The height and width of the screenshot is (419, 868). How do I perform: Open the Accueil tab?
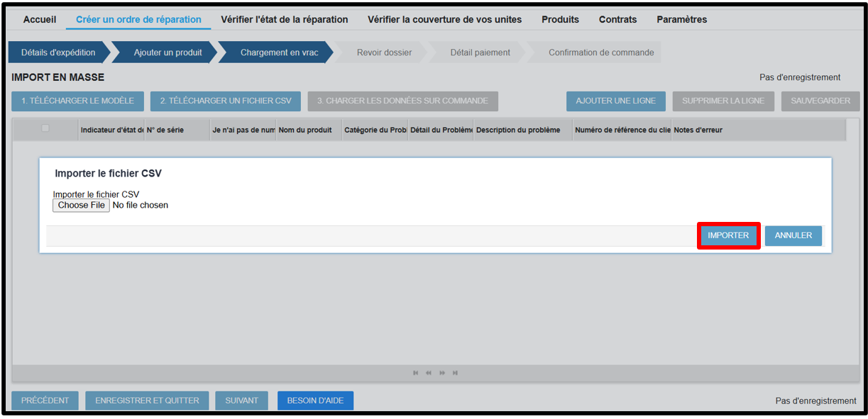(40, 20)
